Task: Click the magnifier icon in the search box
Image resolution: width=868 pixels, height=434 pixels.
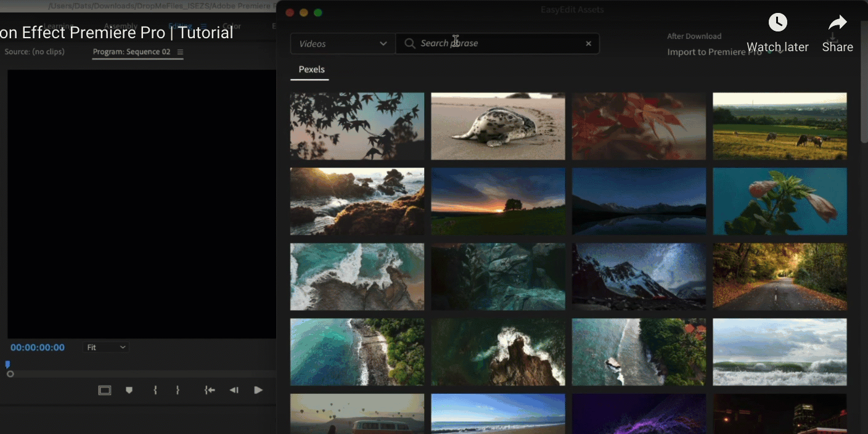Action: pos(409,43)
